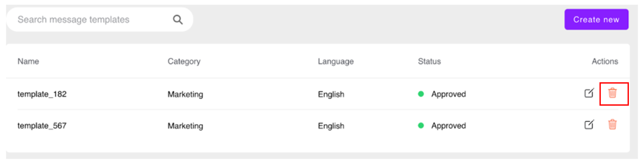The image size is (644, 165).
Task: Click the search magnifier icon
Action: 178,19
